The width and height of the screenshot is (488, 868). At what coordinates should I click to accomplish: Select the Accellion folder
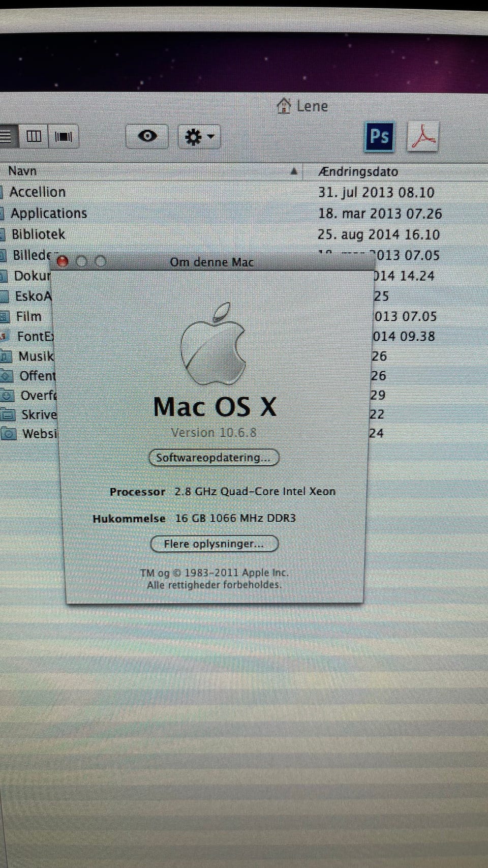coord(38,192)
